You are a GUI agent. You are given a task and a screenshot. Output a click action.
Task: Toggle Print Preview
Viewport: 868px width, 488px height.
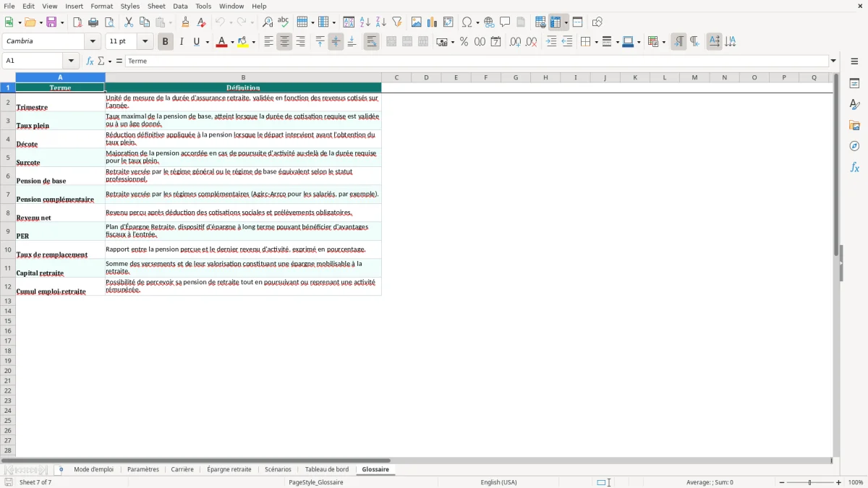109,22
